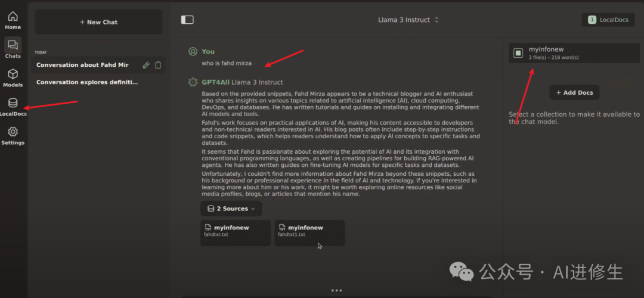Edit the name of the Fahd Mir conversation
Screen dimensions: 644x298
tap(146, 65)
